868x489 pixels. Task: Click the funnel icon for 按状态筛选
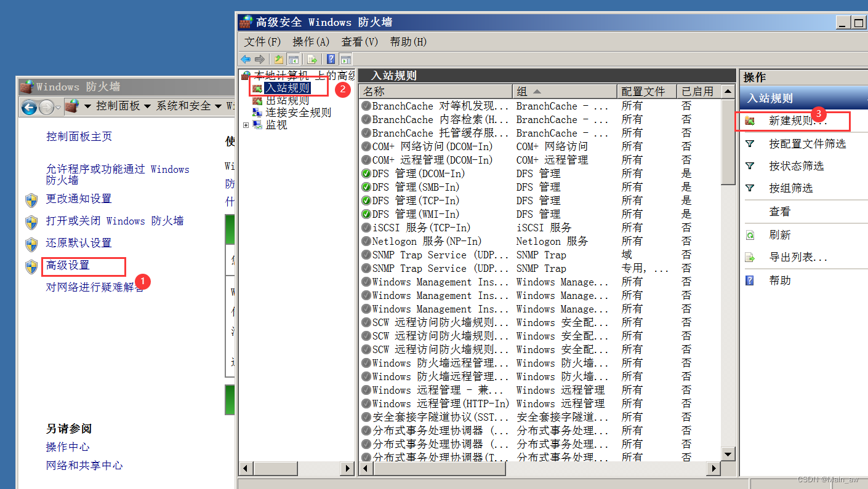[x=750, y=166]
